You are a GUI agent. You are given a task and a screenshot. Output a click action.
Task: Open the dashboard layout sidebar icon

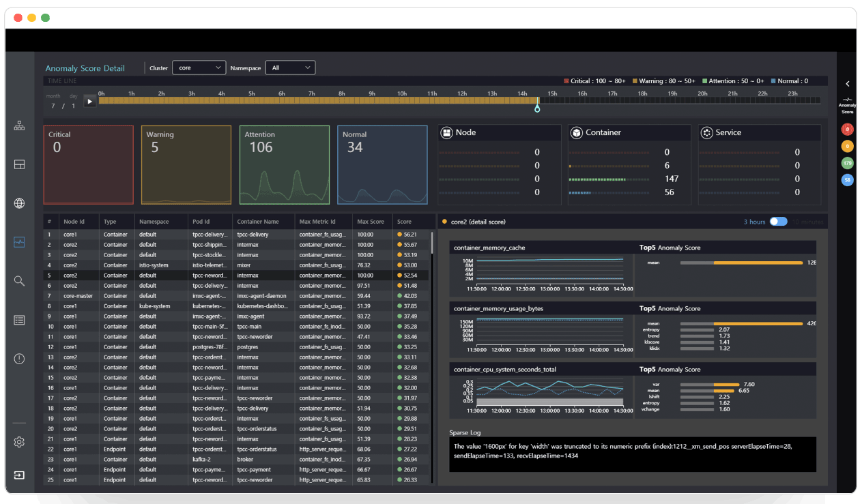pyautogui.click(x=19, y=164)
